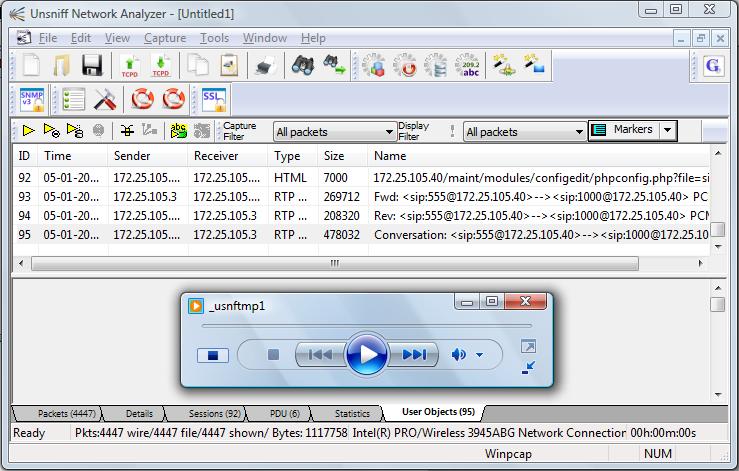Click Find Next binoculars with arrow icon
Viewport: 739px width, 471px height.
pos(334,65)
